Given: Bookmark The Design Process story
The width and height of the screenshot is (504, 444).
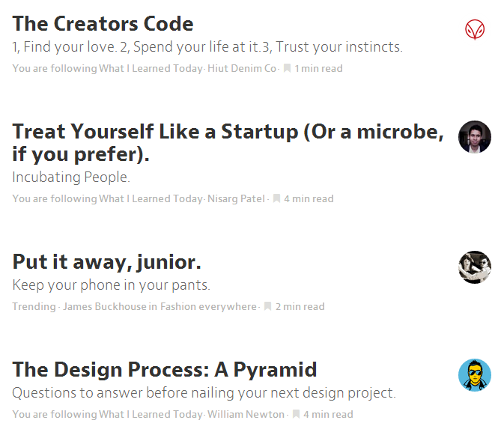Looking at the screenshot, I should pyautogui.click(x=296, y=414).
